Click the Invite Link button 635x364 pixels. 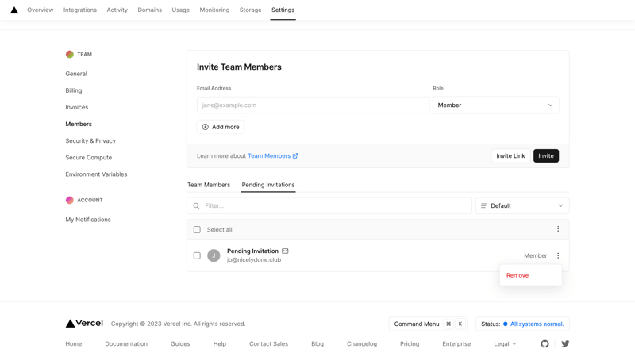click(x=510, y=155)
